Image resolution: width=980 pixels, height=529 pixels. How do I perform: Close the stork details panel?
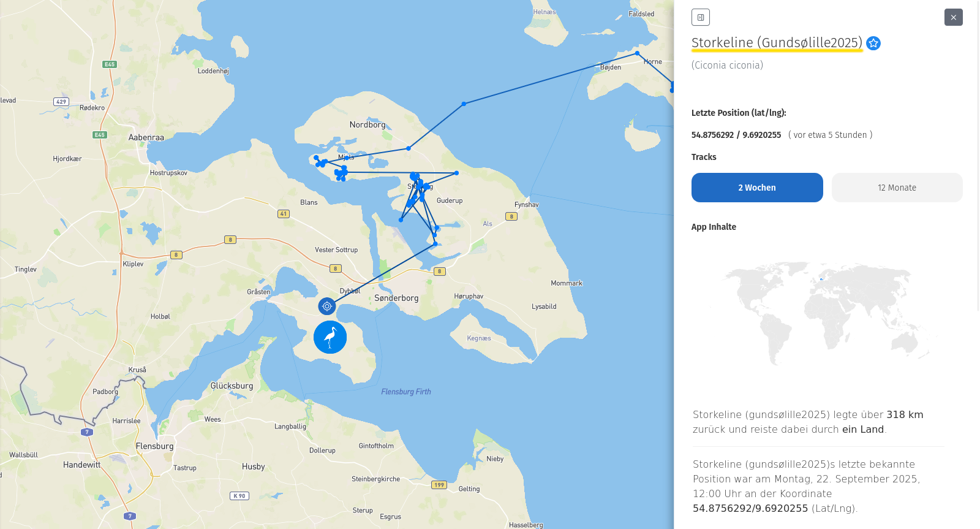(x=953, y=17)
